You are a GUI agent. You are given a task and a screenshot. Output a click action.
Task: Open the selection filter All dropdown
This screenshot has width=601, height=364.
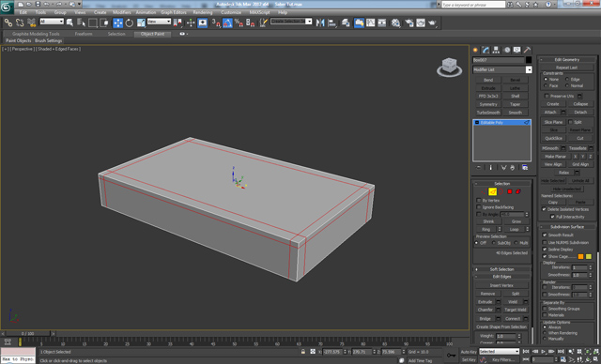click(52, 22)
